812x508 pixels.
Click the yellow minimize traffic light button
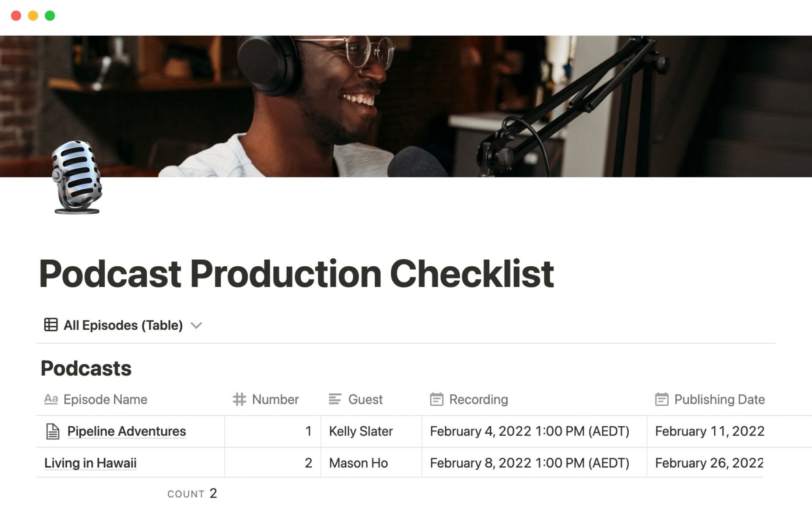pos(33,15)
